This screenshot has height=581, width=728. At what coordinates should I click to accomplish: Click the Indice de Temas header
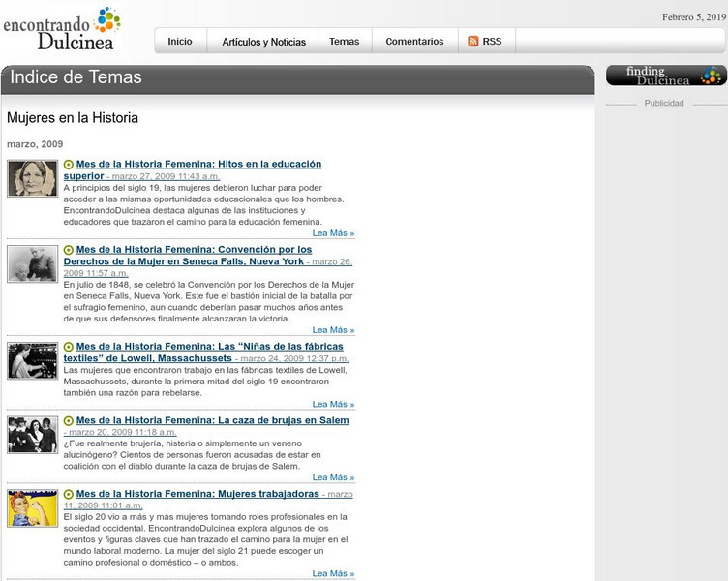[76, 77]
